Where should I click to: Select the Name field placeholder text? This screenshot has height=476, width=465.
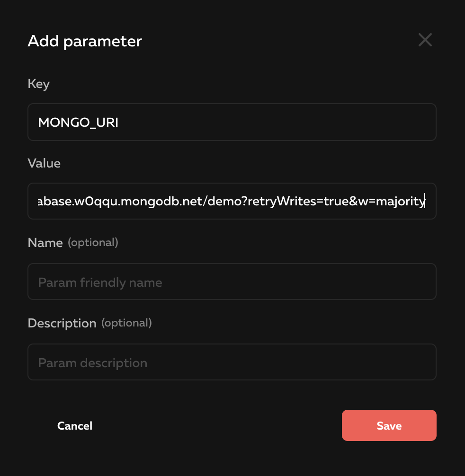[x=100, y=282]
